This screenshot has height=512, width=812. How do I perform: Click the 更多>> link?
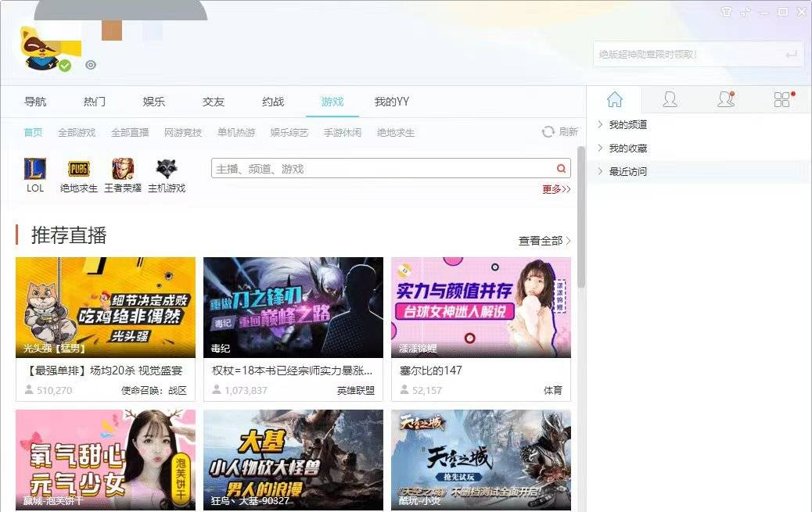coord(556,189)
